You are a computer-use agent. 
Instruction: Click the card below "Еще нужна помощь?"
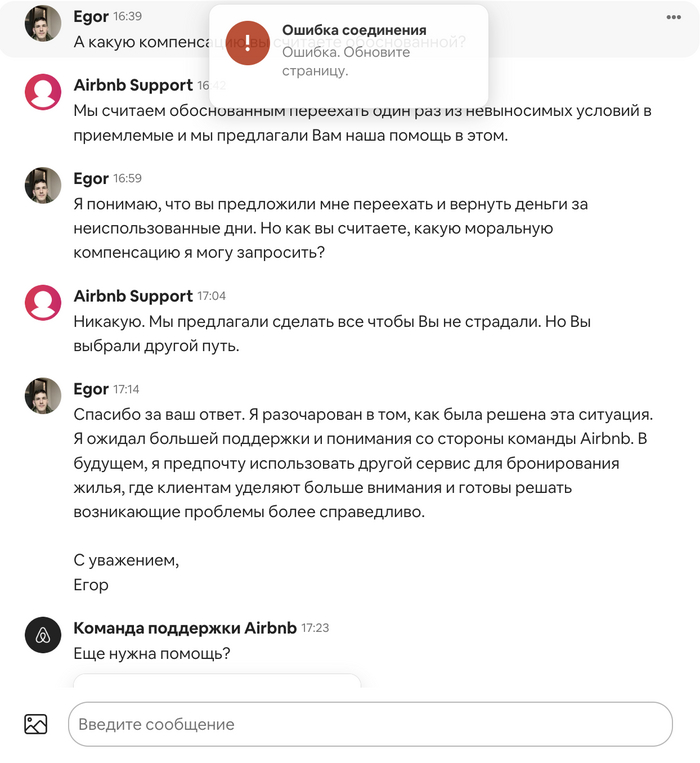pyautogui.click(x=217, y=680)
